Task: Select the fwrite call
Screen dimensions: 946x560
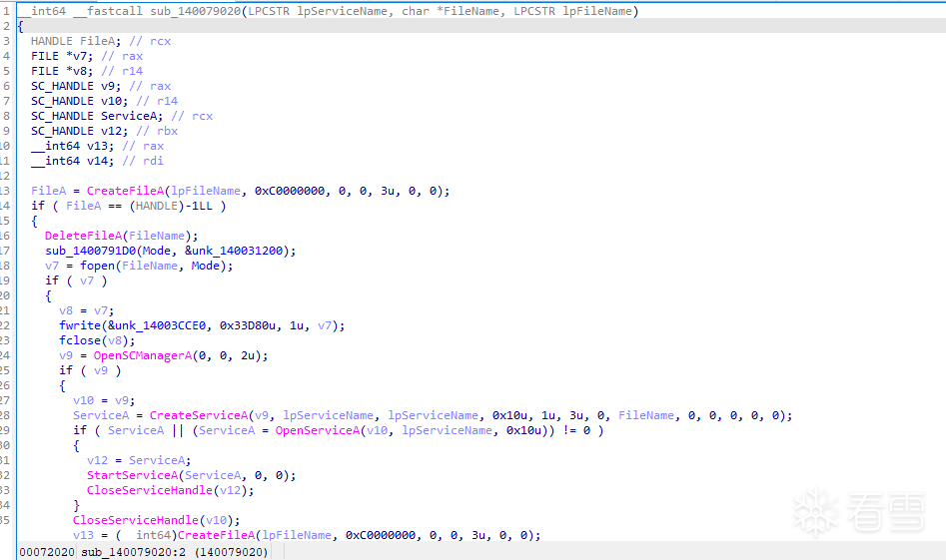Action: point(79,325)
